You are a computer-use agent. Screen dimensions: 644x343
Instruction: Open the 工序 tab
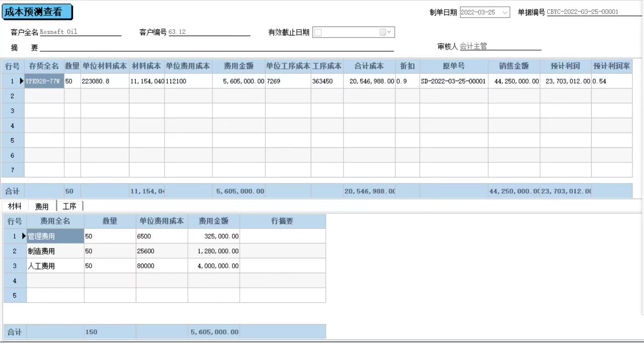pyautogui.click(x=69, y=206)
